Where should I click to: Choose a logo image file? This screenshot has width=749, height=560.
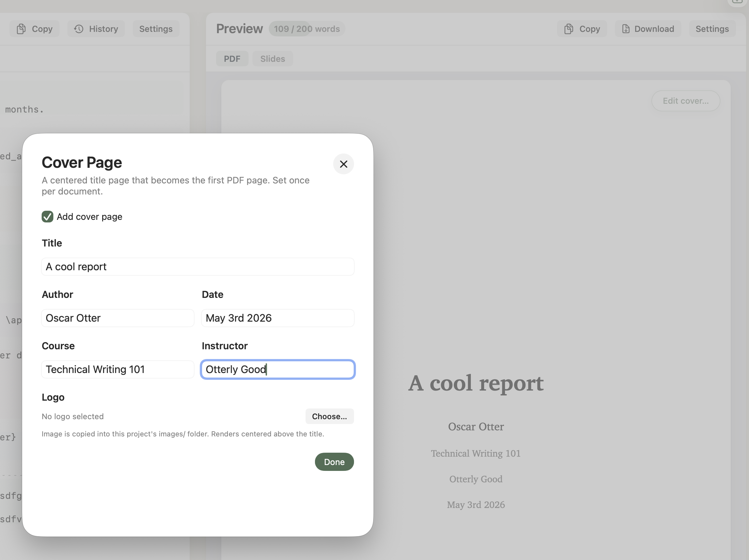tap(330, 416)
